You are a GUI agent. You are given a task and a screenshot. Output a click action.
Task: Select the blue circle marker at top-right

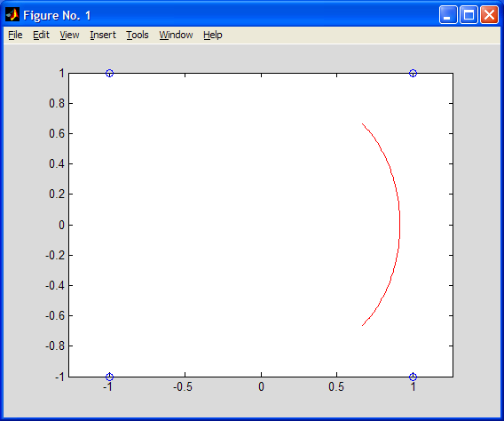point(413,73)
